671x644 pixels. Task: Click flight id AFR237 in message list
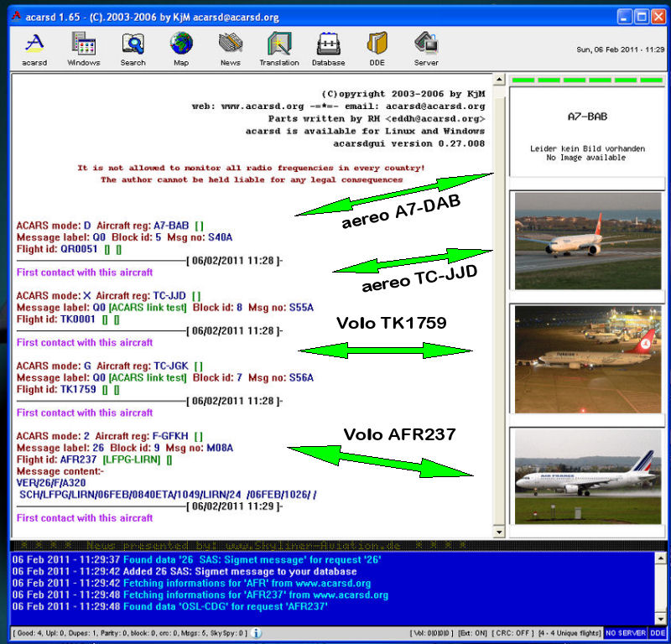coord(79,460)
